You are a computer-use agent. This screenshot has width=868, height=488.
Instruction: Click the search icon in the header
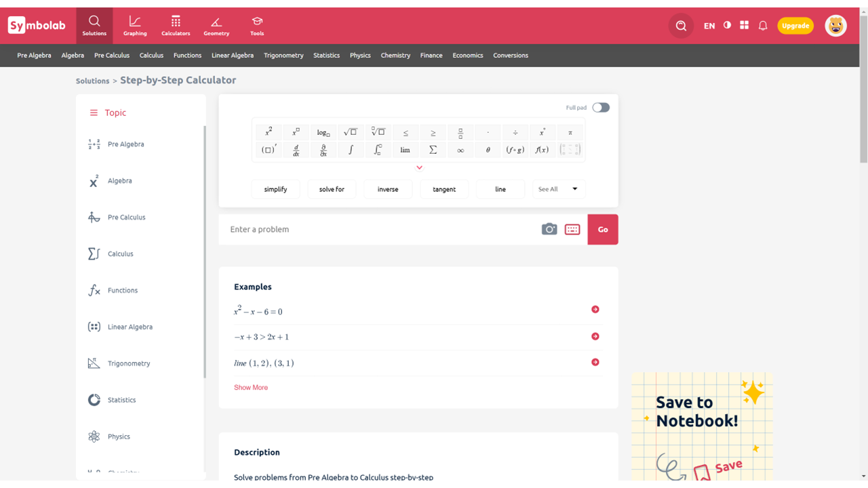click(x=681, y=26)
